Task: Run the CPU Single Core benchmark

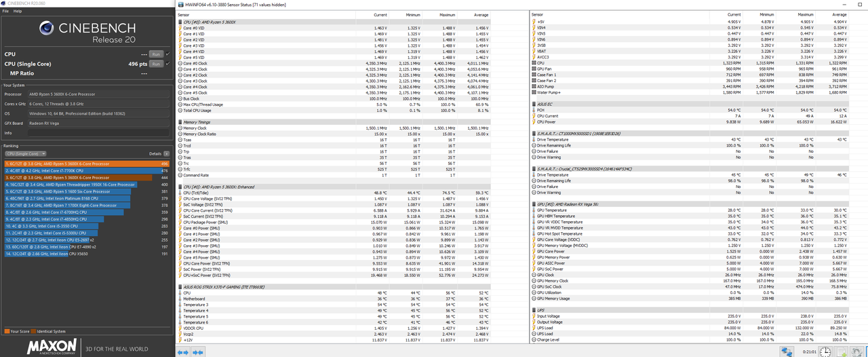Action: click(155, 64)
